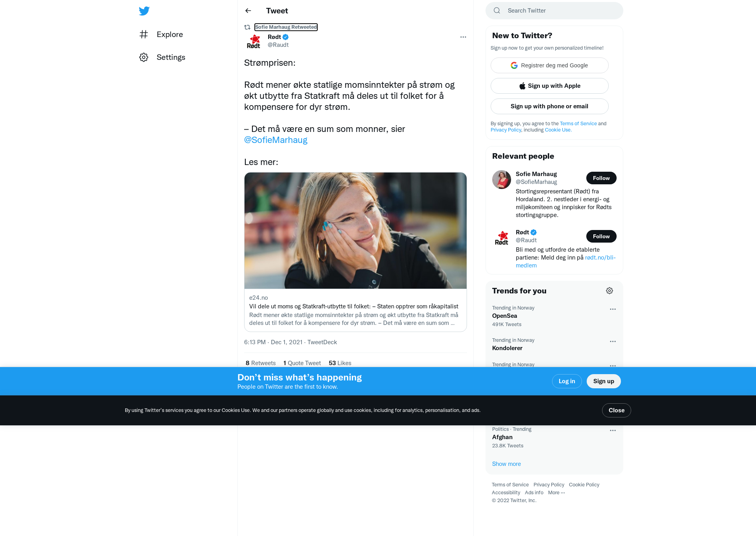
Task: Open the Explore hashtag icon
Action: coord(144,34)
